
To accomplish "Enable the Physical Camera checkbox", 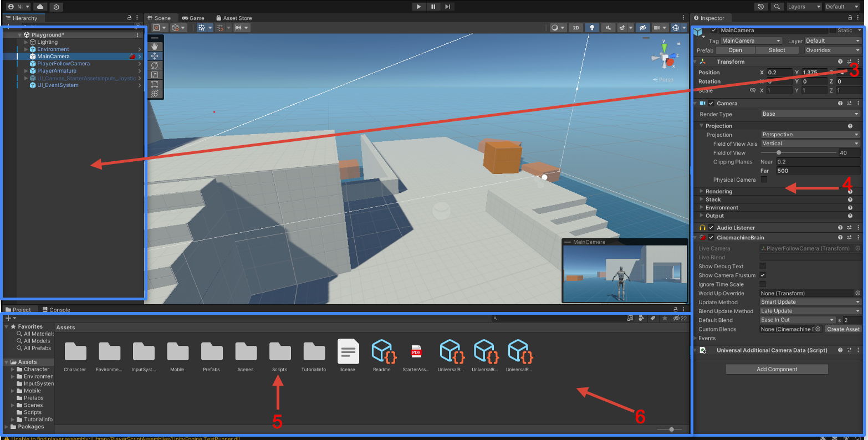I will (x=763, y=180).
